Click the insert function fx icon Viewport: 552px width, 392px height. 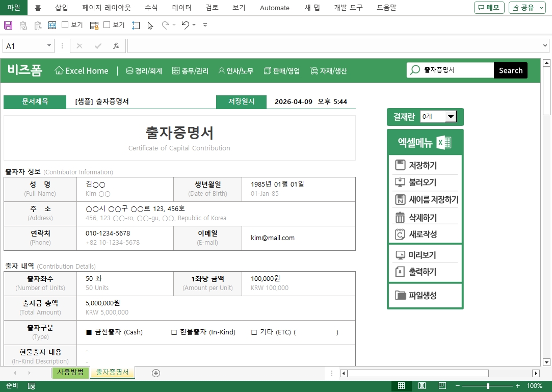pyautogui.click(x=116, y=46)
